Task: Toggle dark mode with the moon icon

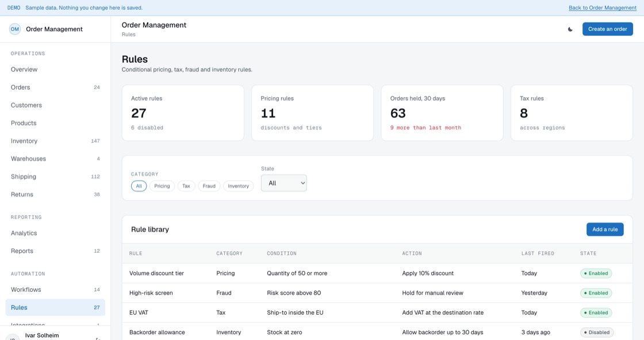Action: click(570, 29)
